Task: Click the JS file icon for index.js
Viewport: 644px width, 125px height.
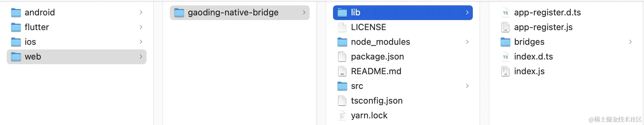Action: [505, 72]
